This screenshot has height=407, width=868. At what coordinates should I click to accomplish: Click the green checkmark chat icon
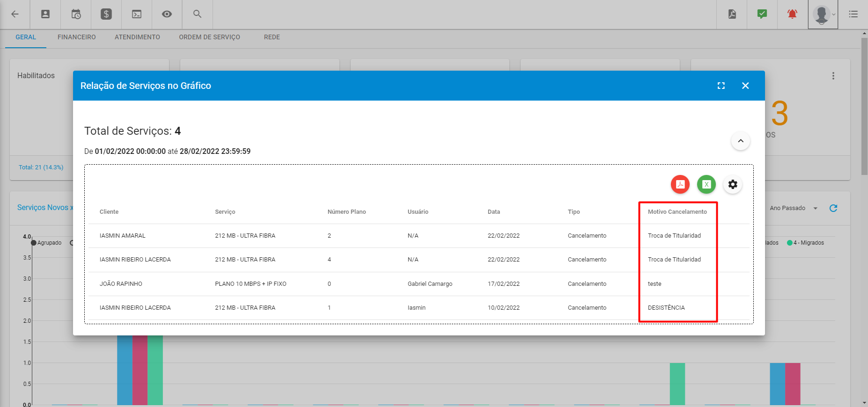762,14
